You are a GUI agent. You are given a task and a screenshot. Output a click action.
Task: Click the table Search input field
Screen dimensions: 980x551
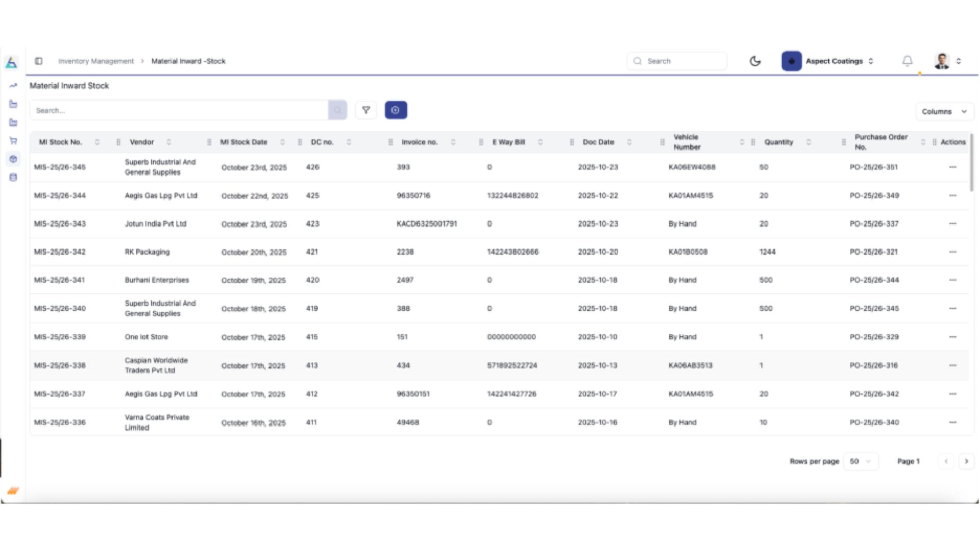[179, 110]
